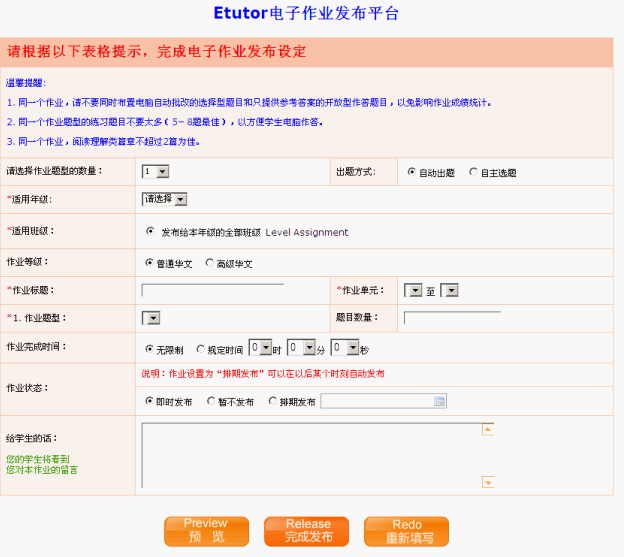This screenshot has width=624, height=557.
Task: Select 即时发布 status
Action: [x=149, y=401]
